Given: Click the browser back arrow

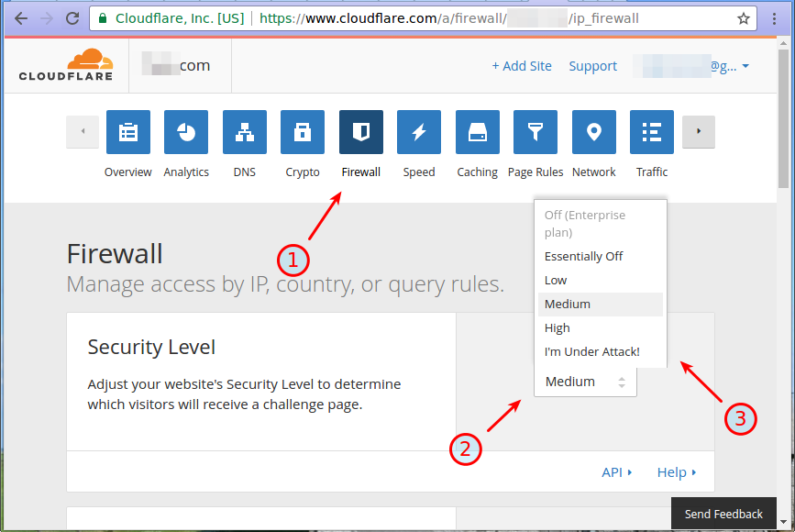Looking at the screenshot, I should (x=21, y=18).
